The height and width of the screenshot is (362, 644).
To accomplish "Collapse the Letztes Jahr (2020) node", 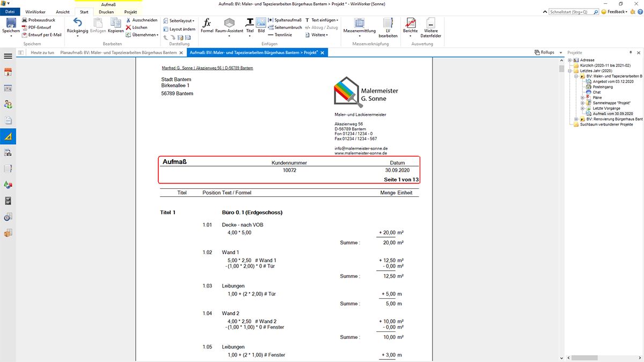I will pyautogui.click(x=569, y=71).
